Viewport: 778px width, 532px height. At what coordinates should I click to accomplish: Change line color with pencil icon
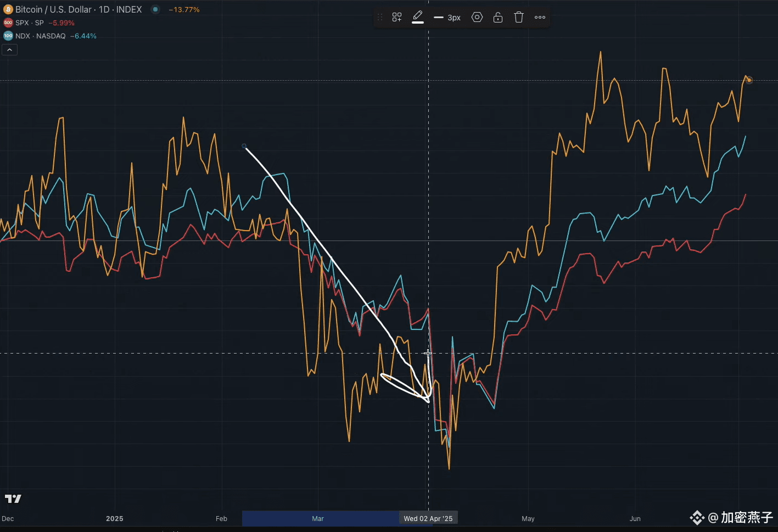[418, 17]
